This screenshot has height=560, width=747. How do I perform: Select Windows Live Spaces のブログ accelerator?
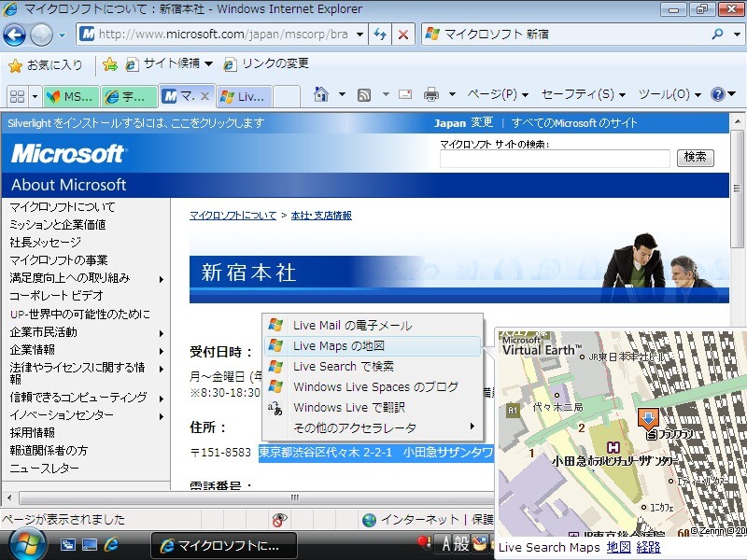(x=373, y=386)
